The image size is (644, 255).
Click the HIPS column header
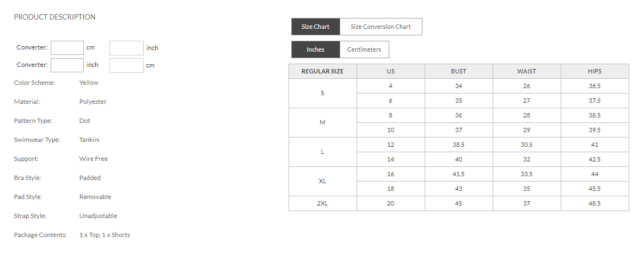point(594,71)
